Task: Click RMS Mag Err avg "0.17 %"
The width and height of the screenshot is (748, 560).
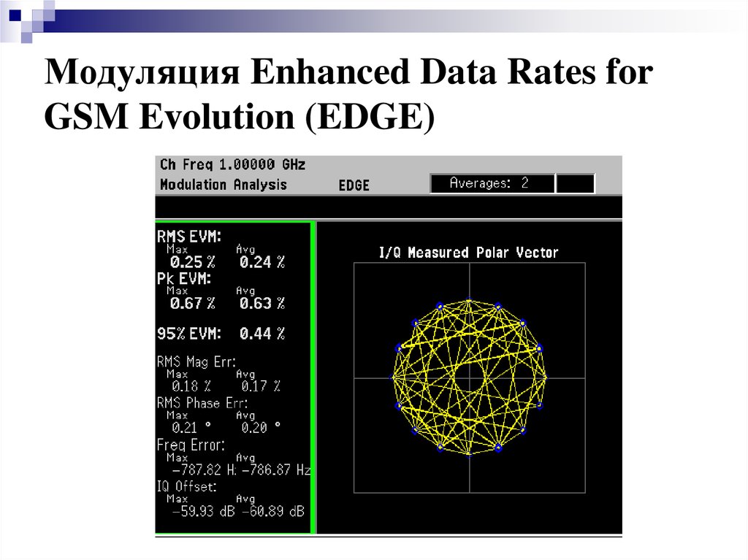Action: click(261, 386)
